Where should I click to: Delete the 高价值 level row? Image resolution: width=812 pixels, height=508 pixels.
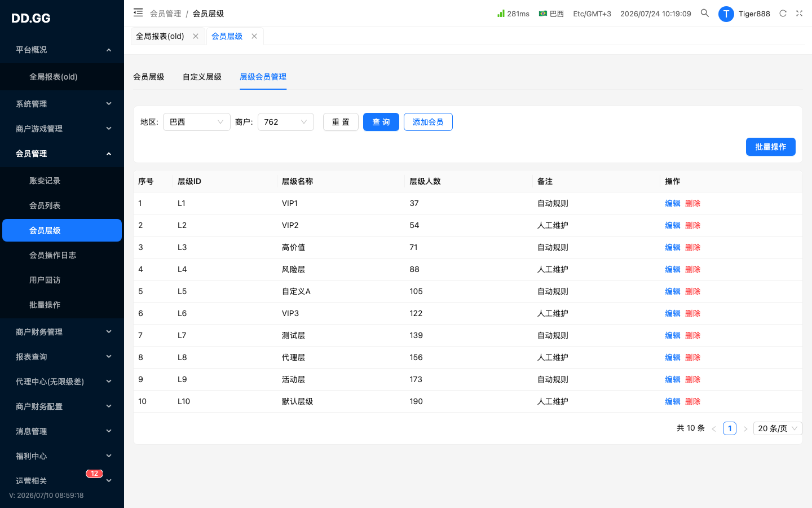693,247
